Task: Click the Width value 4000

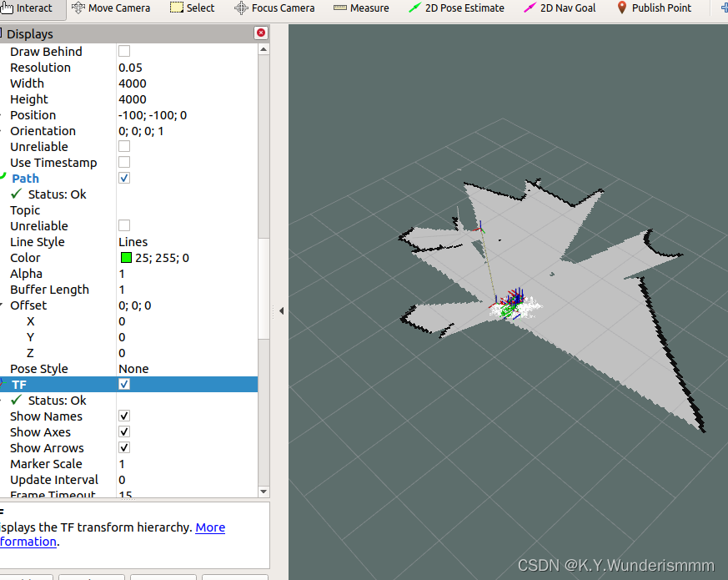Action: click(133, 83)
